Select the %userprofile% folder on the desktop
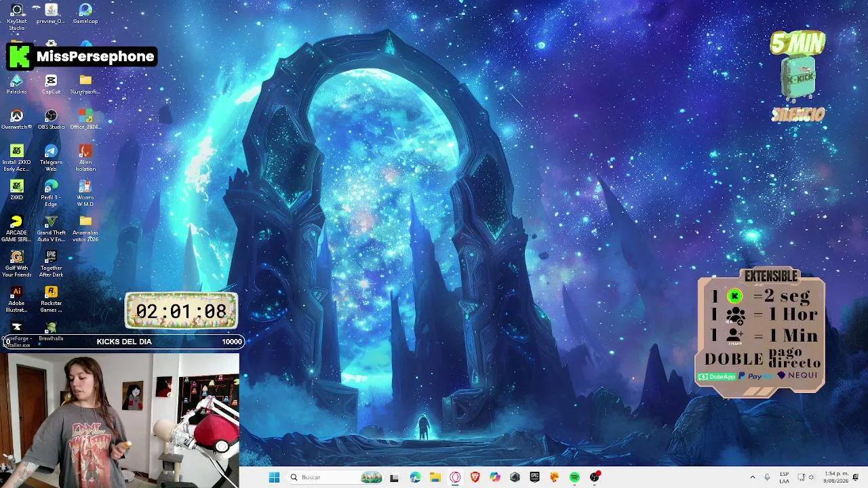 point(85,84)
